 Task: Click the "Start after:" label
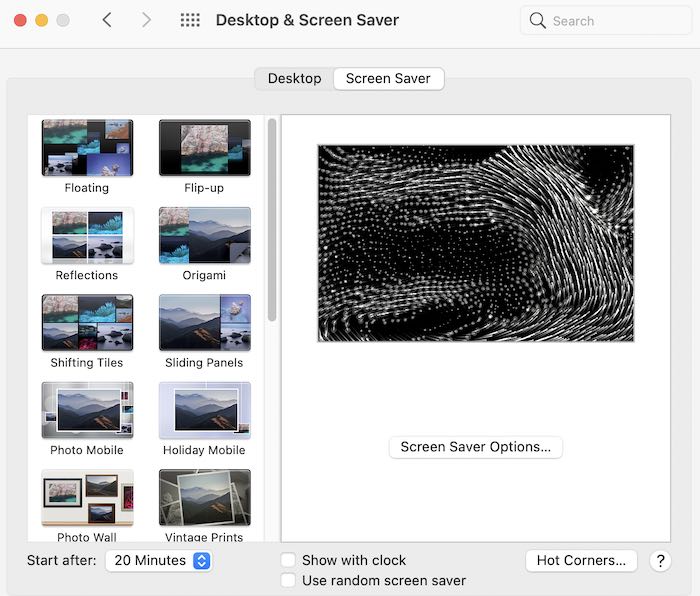[62, 560]
